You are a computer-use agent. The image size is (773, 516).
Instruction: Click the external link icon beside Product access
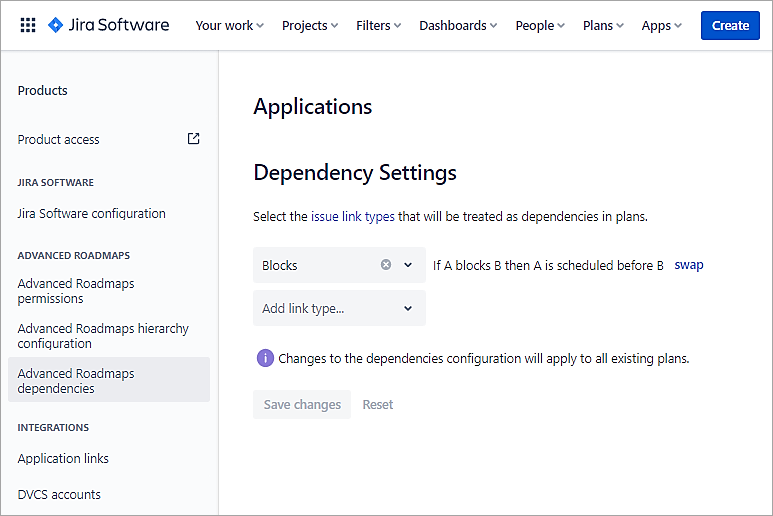click(194, 139)
